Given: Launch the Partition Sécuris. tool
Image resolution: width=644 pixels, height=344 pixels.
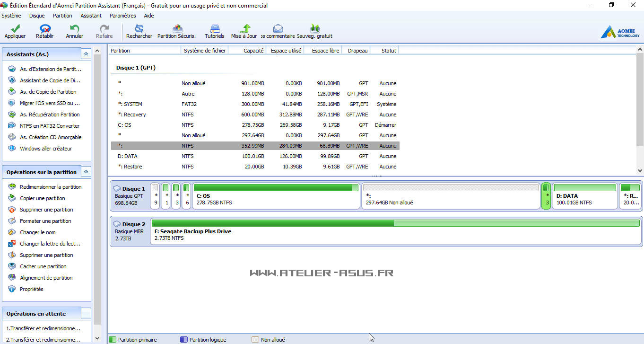Looking at the screenshot, I should pos(177,29).
